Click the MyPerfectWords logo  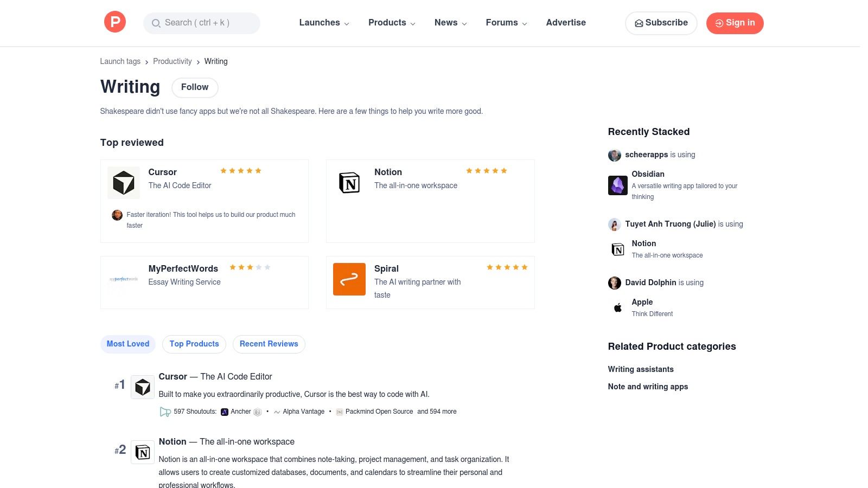[123, 279]
